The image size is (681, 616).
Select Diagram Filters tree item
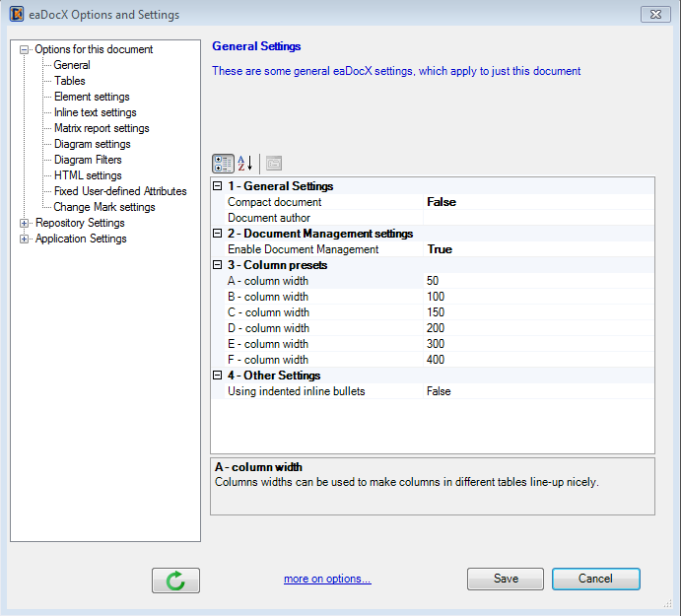click(x=88, y=160)
